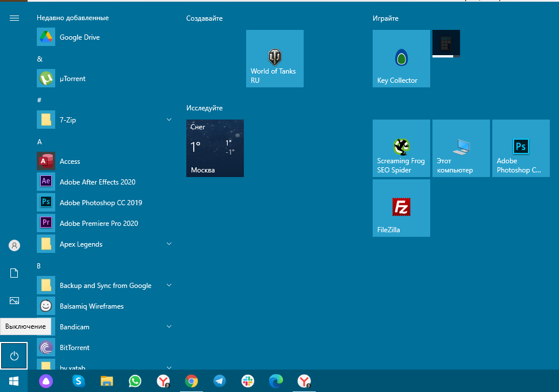Click the Создавайте group title
The width and height of the screenshot is (559, 392).
[204, 18]
